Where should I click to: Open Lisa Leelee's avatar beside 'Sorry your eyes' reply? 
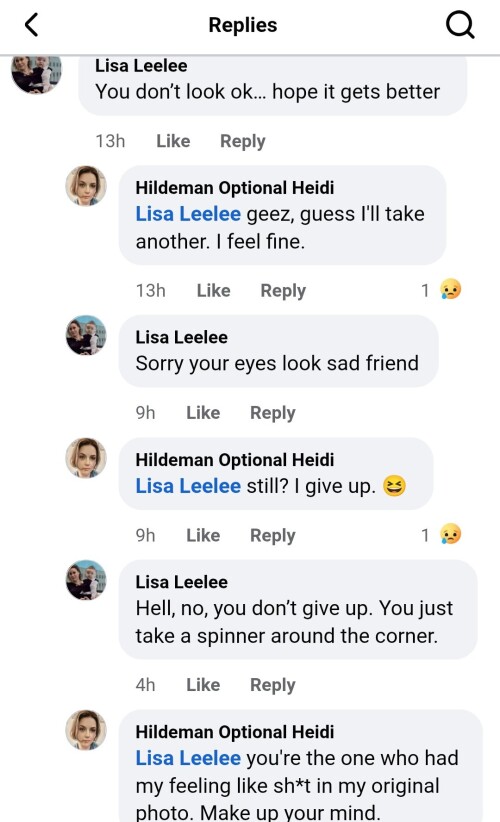(86, 336)
